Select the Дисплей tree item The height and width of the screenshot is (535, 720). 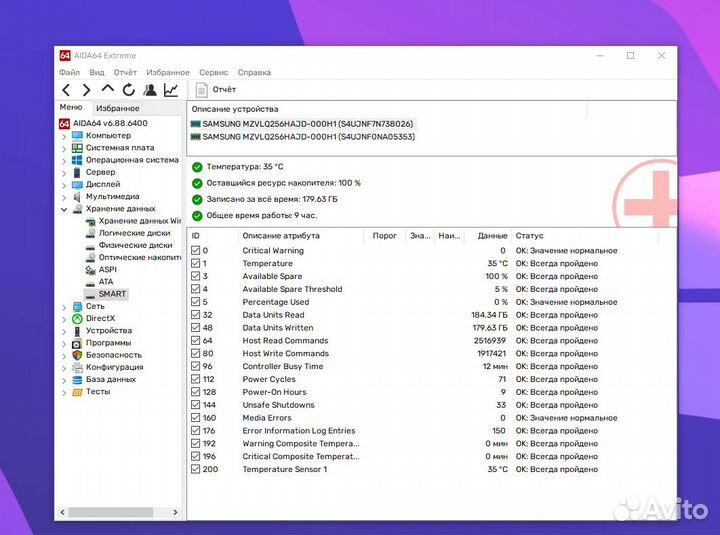[96, 184]
